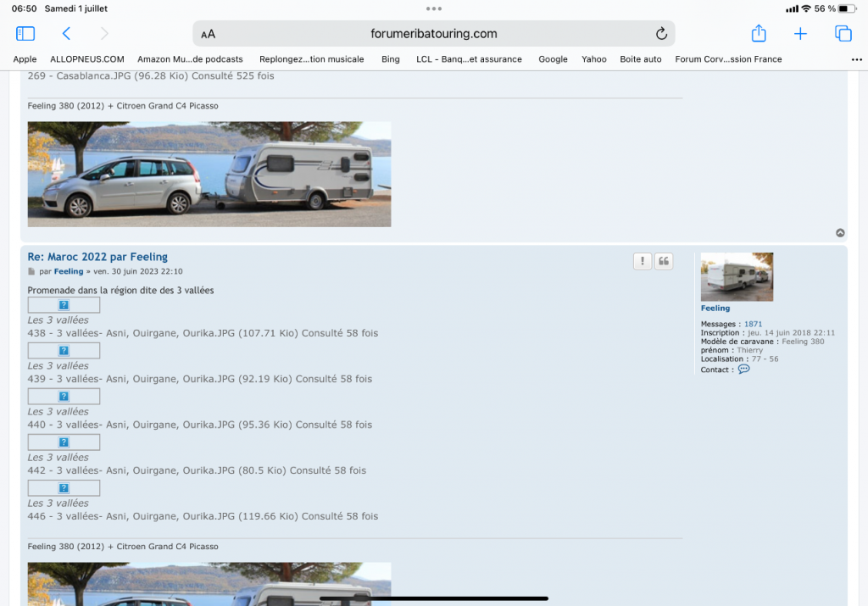Open the Bing bookmark
The width and height of the screenshot is (868, 606).
390,59
